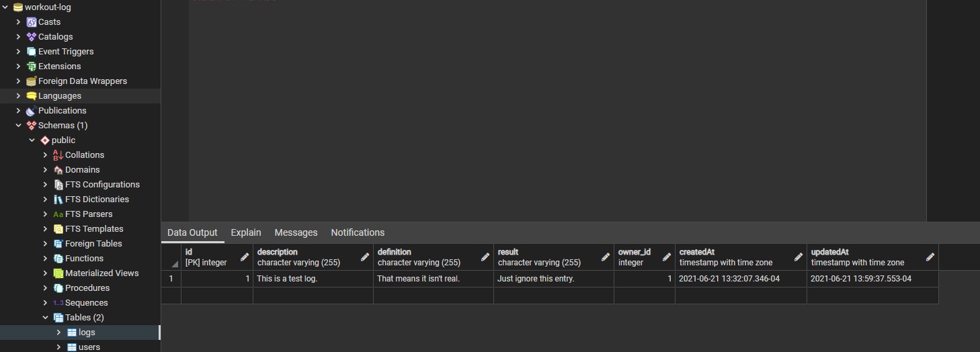Expand the Extensions tree node

click(x=19, y=67)
